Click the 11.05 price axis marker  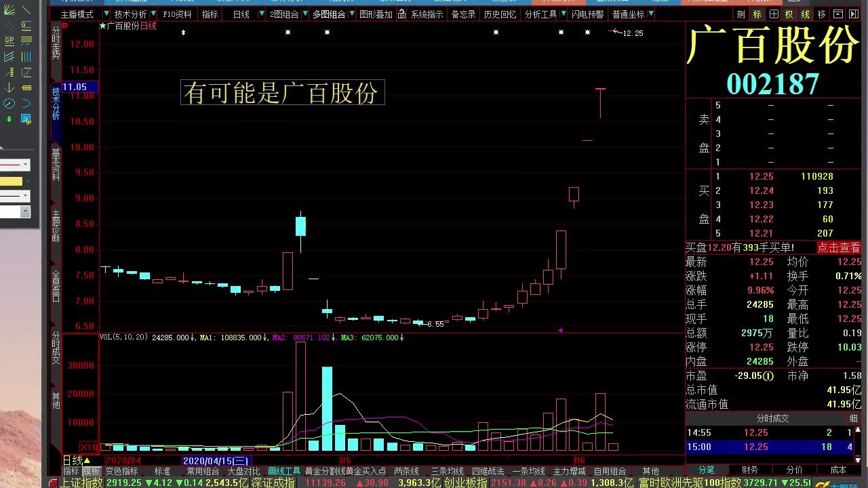[x=80, y=87]
